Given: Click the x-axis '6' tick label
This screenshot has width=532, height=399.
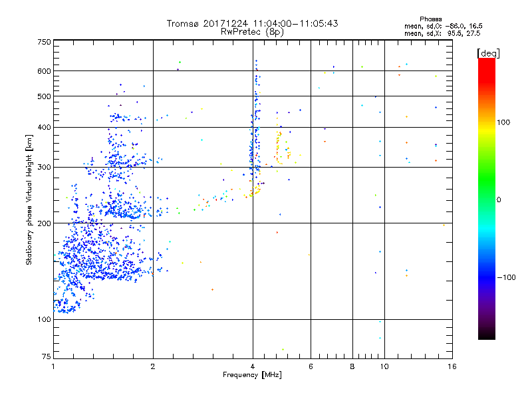Looking at the screenshot, I should tap(311, 366).
